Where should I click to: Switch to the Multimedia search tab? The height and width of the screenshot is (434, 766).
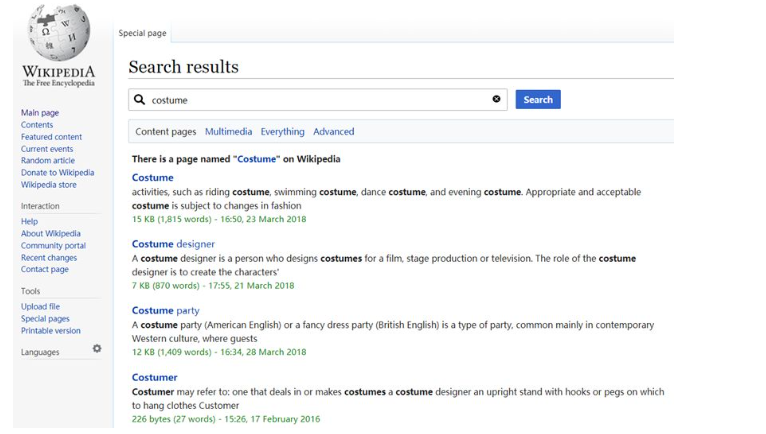point(228,131)
